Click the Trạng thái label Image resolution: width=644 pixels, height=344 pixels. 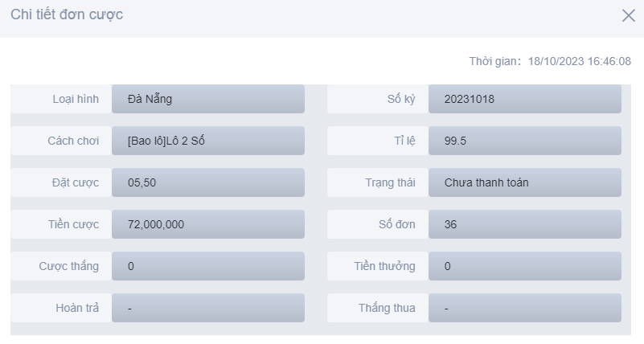point(390,182)
